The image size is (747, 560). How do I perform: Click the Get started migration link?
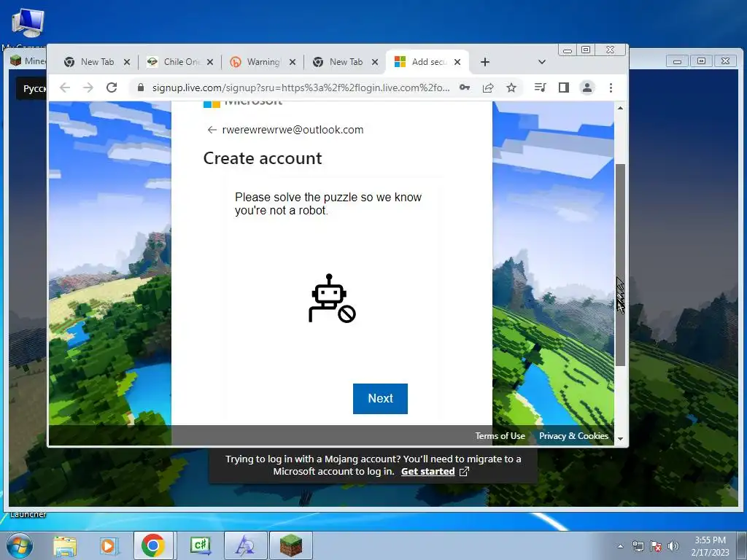(427, 472)
